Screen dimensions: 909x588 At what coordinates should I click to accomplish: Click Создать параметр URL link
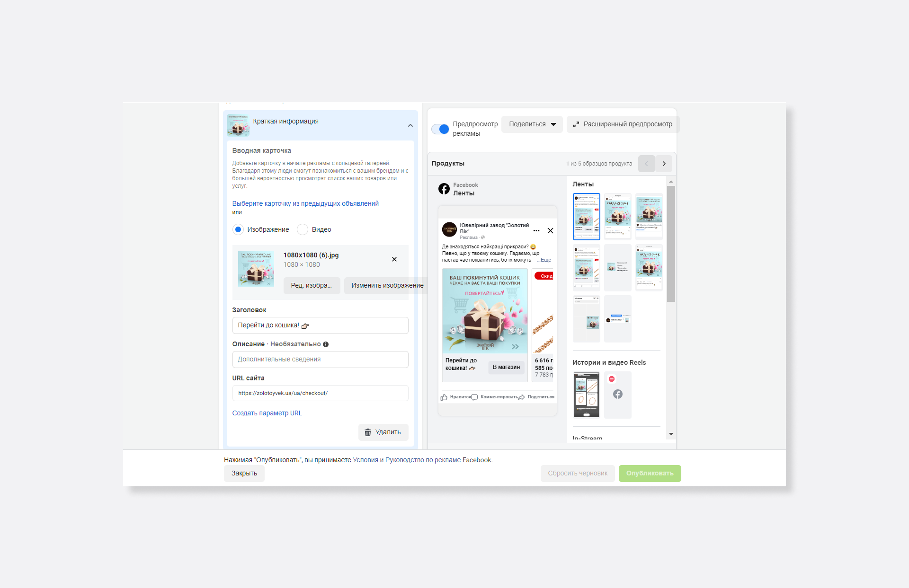coord(267,413)
